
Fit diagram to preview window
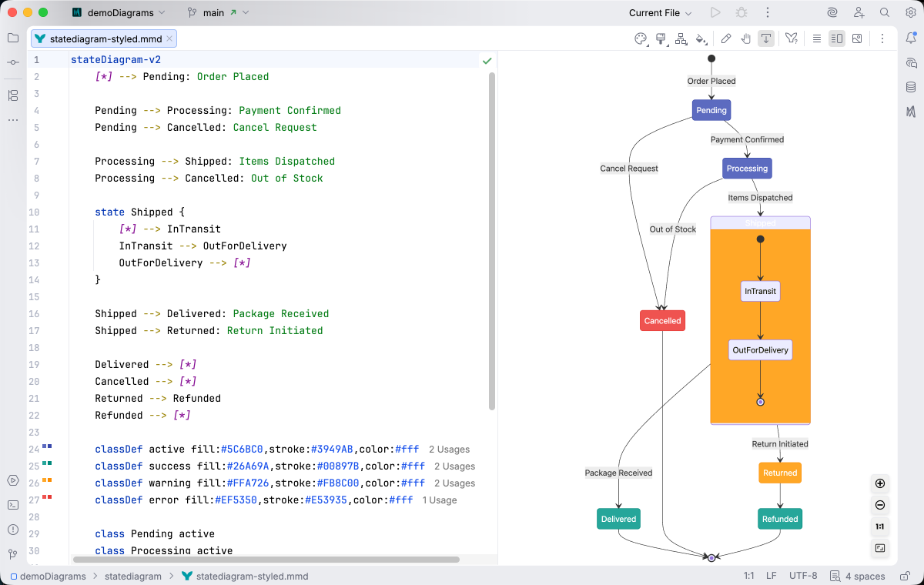[880, 549]
